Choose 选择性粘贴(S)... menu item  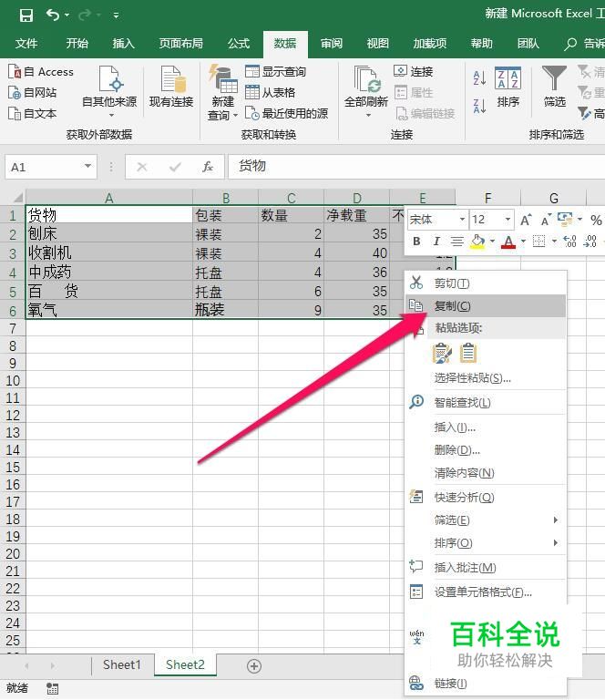(x=486, y=378)
